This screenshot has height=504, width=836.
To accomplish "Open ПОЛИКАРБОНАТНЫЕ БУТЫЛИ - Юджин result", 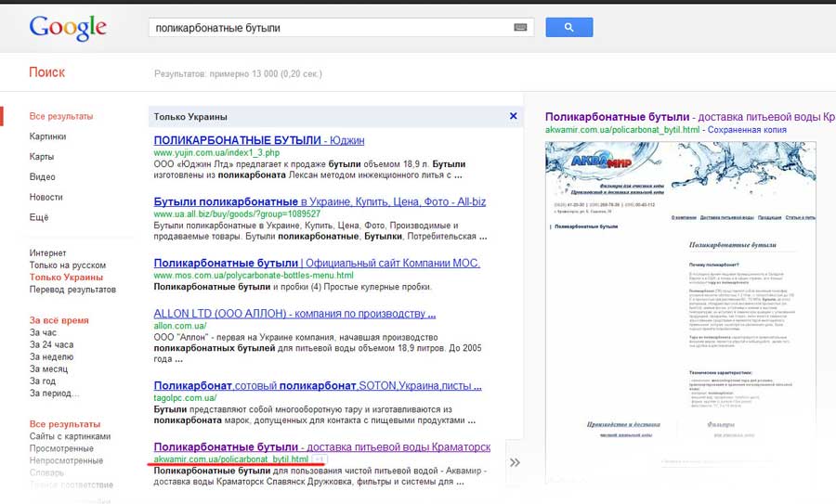I will (259, 140).
